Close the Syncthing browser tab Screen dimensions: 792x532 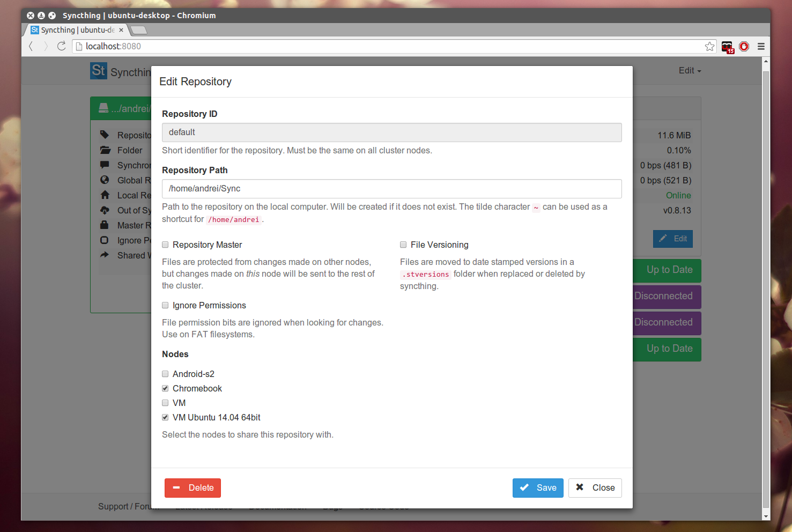(x=121, y=30)
